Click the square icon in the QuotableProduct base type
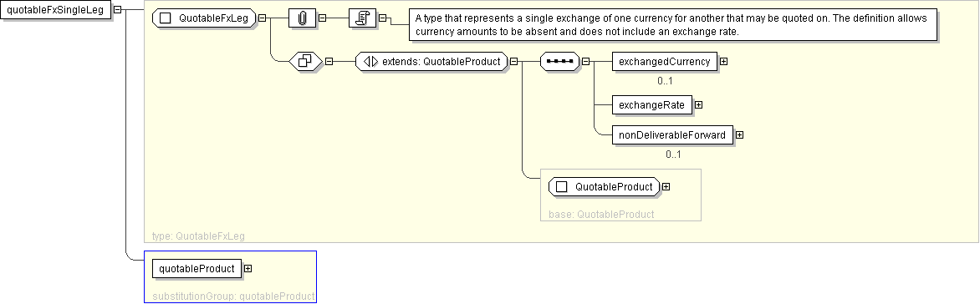Image resolution: width=980 pixels, height=304 pixels. point(561,186)
